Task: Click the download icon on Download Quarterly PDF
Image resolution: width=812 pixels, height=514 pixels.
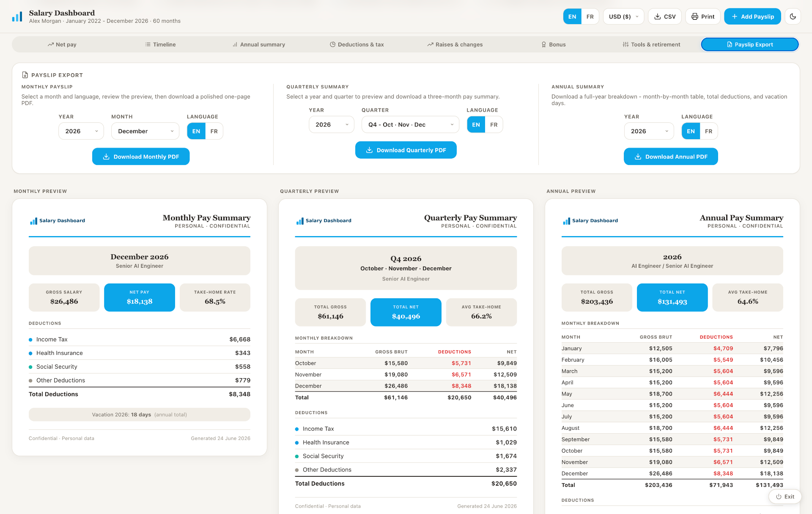Action: pos(369,150)
